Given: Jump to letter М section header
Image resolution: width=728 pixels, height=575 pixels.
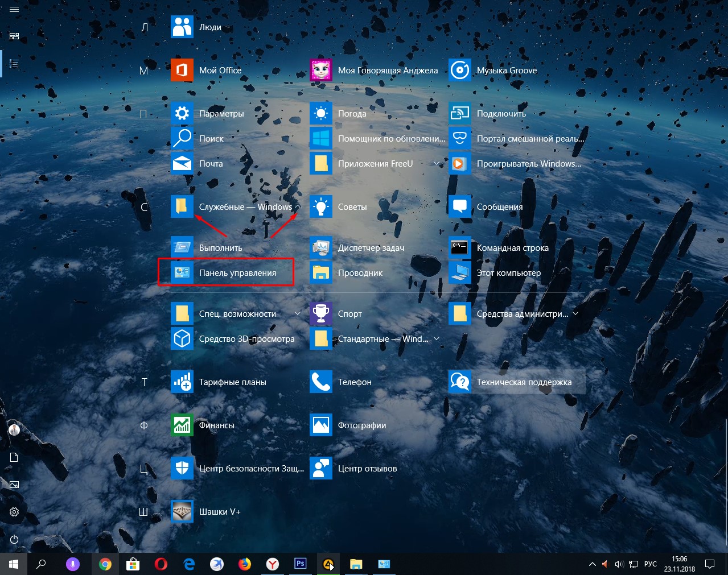Looking at the screenshot, I should tap(143, 71).
